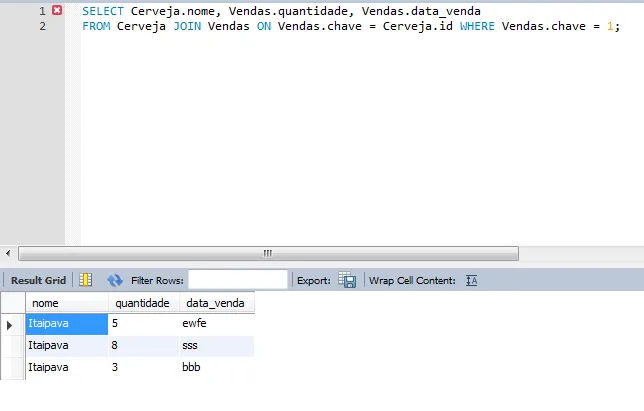Image resolution: width=644 pixels, height=411 pixels.
Task: Sort by the quantidade column header
Action: (x=143, y=303)
